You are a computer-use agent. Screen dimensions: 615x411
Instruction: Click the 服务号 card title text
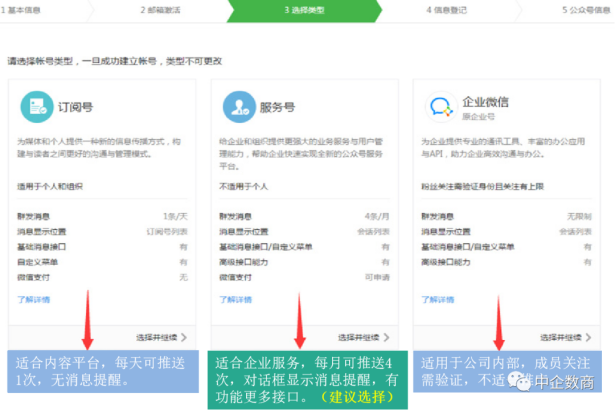(x=278, y=105)
